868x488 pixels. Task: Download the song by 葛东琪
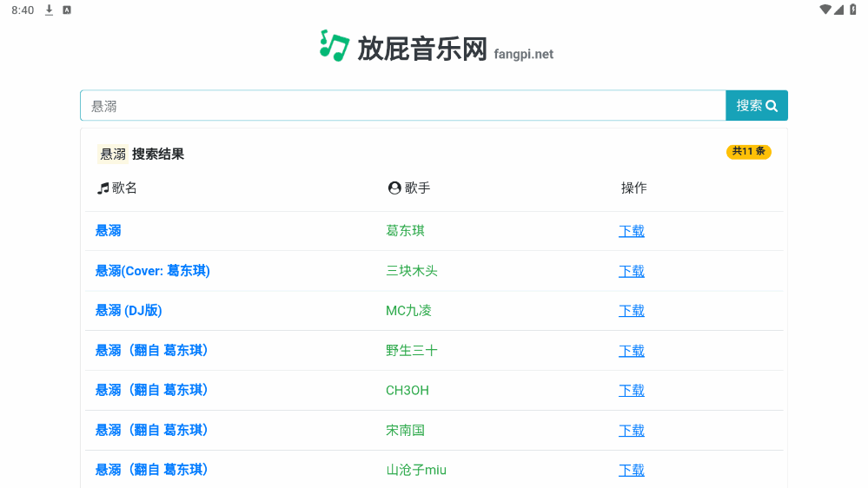(632, 231)
